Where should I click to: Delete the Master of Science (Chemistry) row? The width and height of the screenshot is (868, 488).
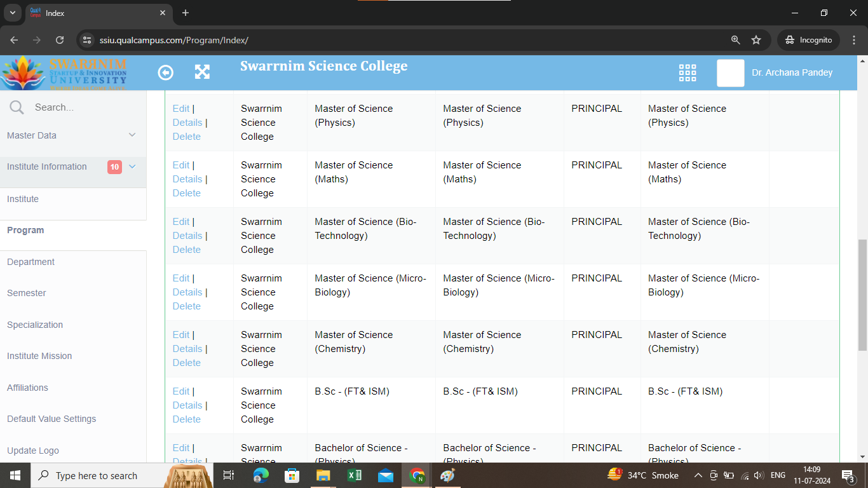click(187, 363)
